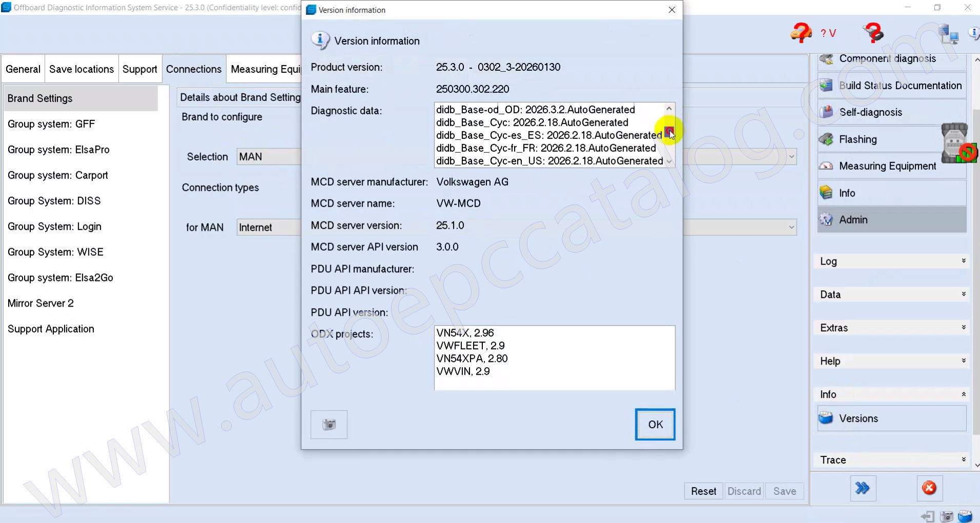
Task: Expand the Extras section
Action: [x=891, y=328]
